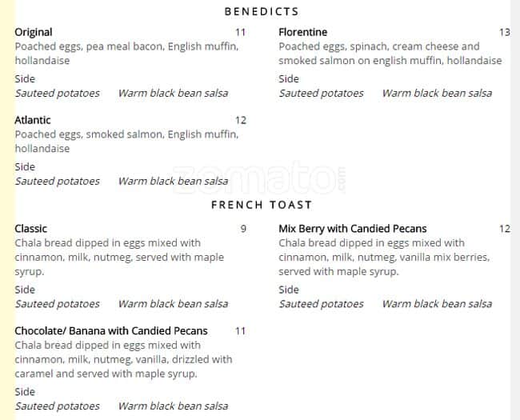This screenshot has height=420, width=520.
Task: Pick Warm black bean salsa under Chocolate/ Banana
Action: [x=173, y=406]
